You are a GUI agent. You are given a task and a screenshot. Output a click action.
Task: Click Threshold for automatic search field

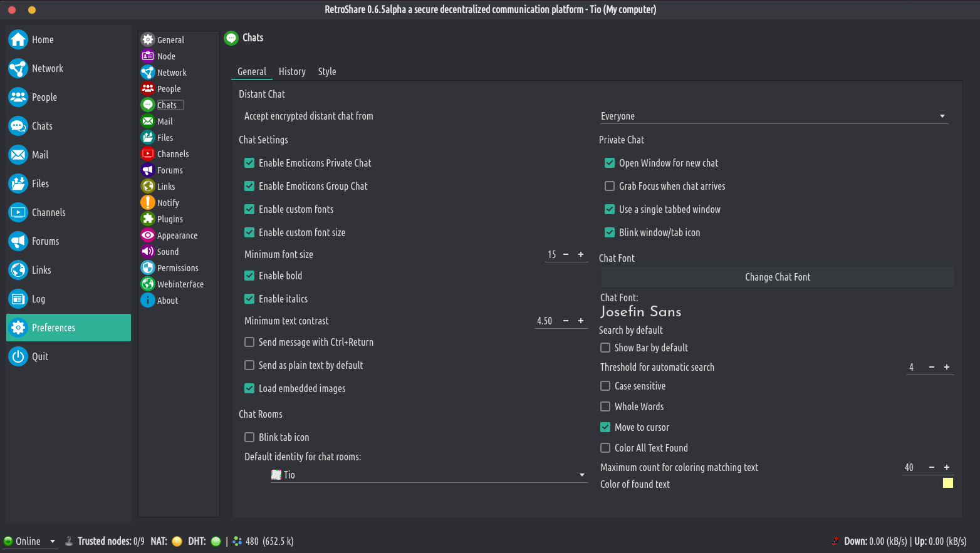tap(915, 367)
